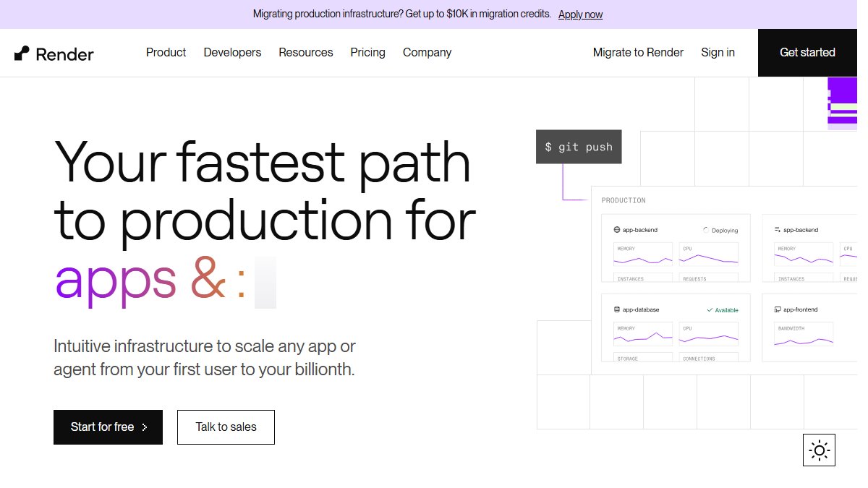Viewport: 868px width, 488px height.
Task: Open the Resources menu
Action: pos(306,53)
